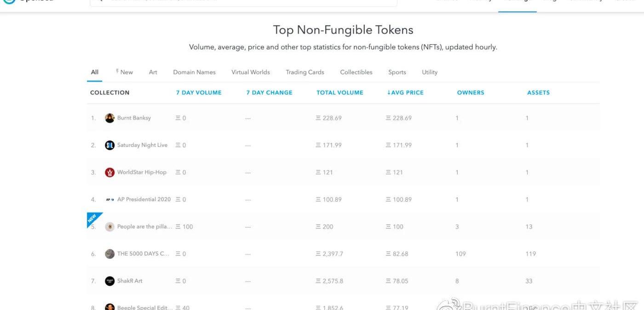
Task: Open the Art category tab
Action: click(x=153, y=72)
